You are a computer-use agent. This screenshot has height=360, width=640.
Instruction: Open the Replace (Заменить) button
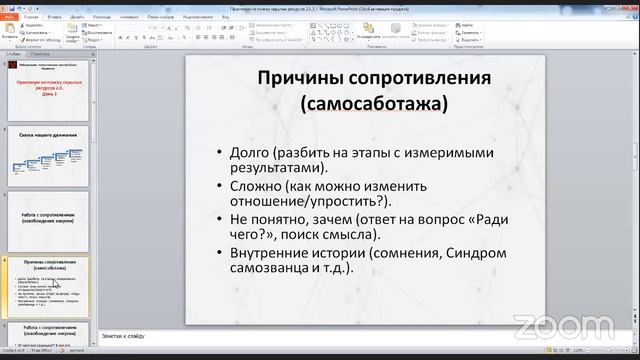469,33
